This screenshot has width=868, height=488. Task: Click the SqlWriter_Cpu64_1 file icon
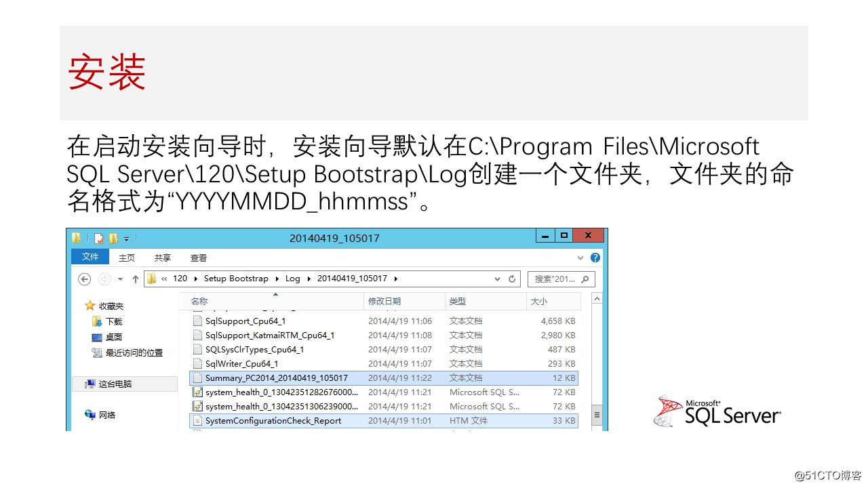pyautogui.click(x=198, y=363)
